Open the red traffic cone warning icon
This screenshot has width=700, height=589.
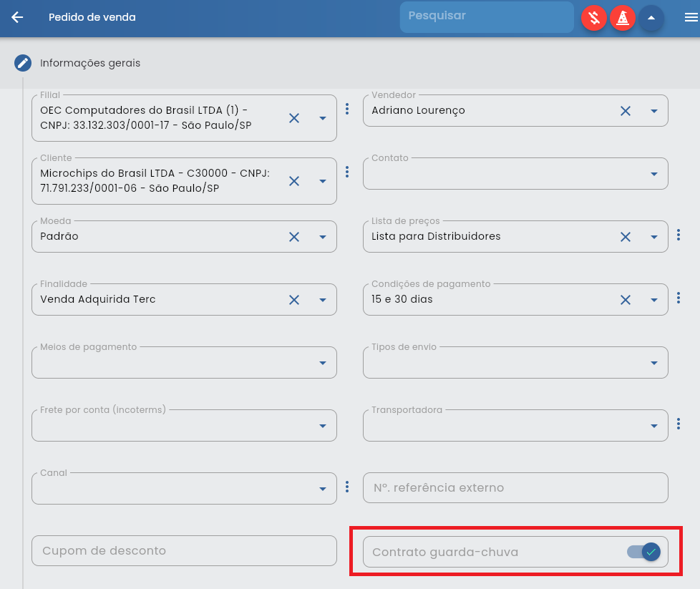(x=622, y=19)
